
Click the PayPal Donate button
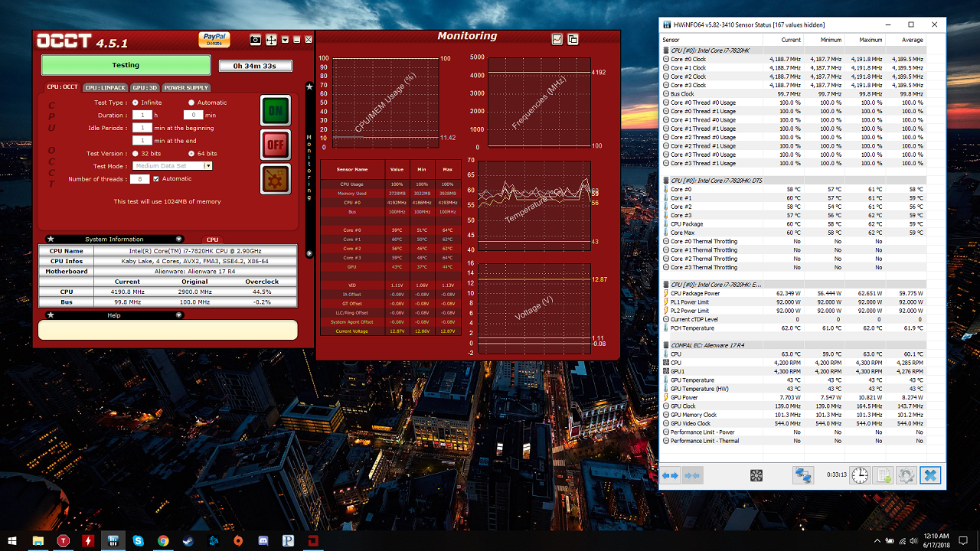click(x=214, y=39)
